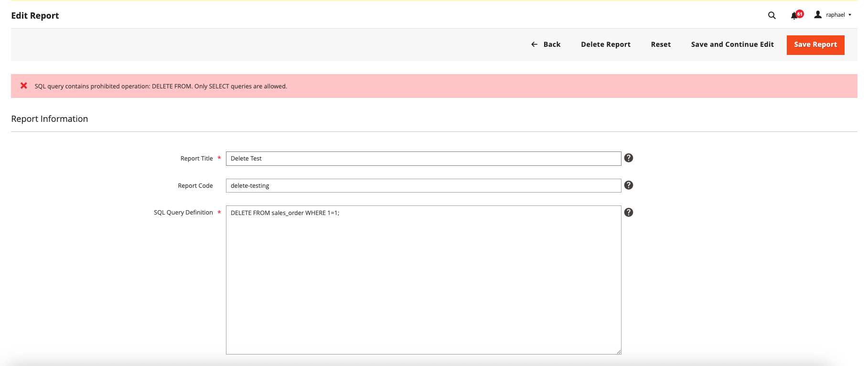Go back using the Back button
The image size is (868, 366).
click(x=546, y=44)
